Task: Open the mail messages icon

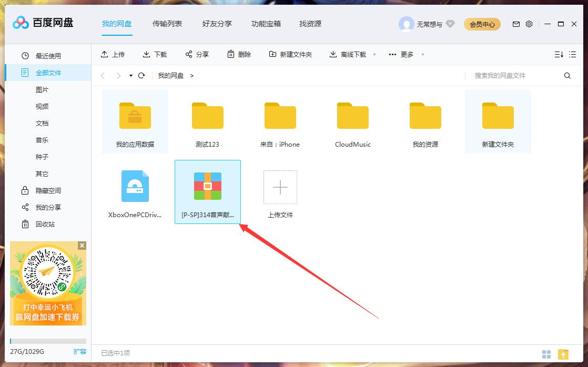Action: point(516,24)
